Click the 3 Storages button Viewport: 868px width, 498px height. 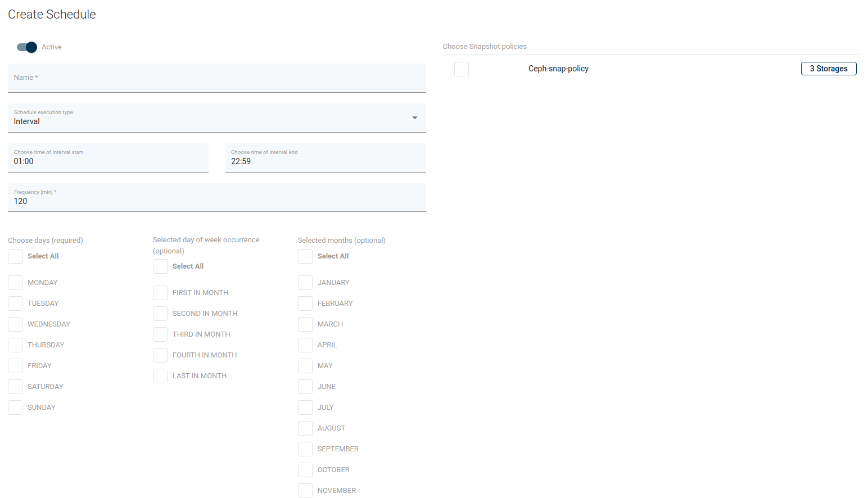[x=828, y=69]
